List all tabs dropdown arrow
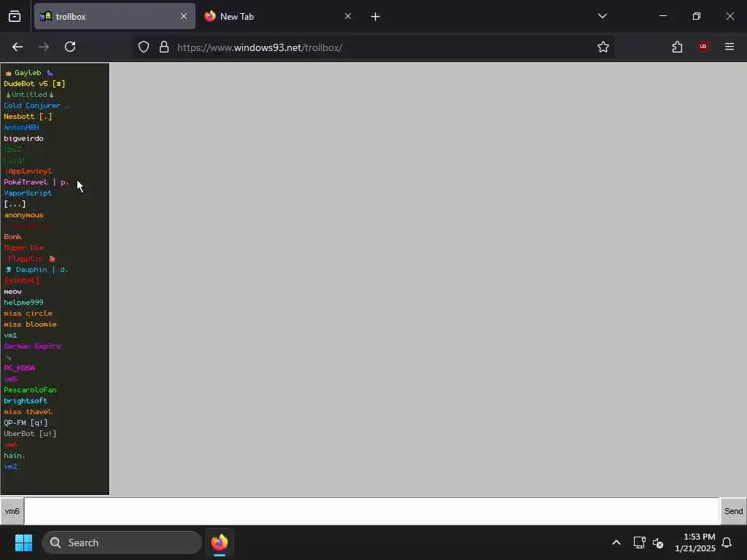Image resolution: width=747 pixels, height=560 pixels. coord(602,16)
